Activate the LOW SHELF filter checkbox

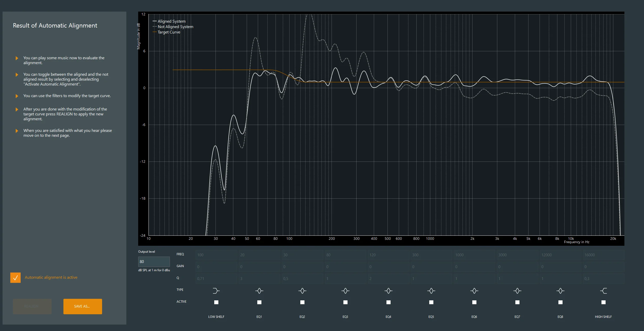point(216,302)
